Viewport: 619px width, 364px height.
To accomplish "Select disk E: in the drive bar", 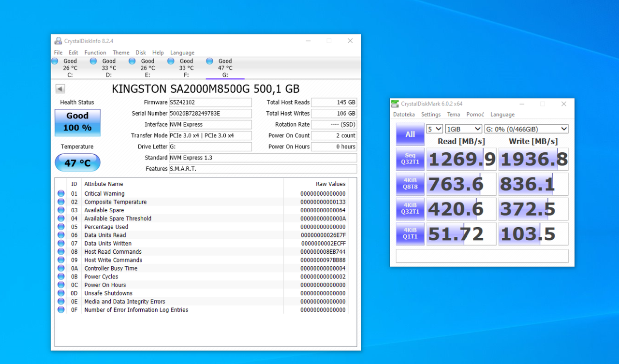I will point(147,68).
